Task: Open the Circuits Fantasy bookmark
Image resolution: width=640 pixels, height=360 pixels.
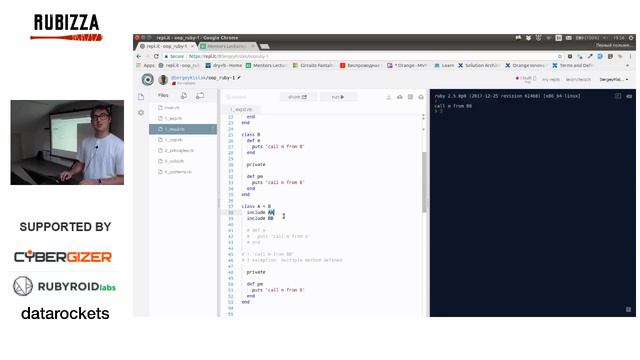Action: [313, 65]
